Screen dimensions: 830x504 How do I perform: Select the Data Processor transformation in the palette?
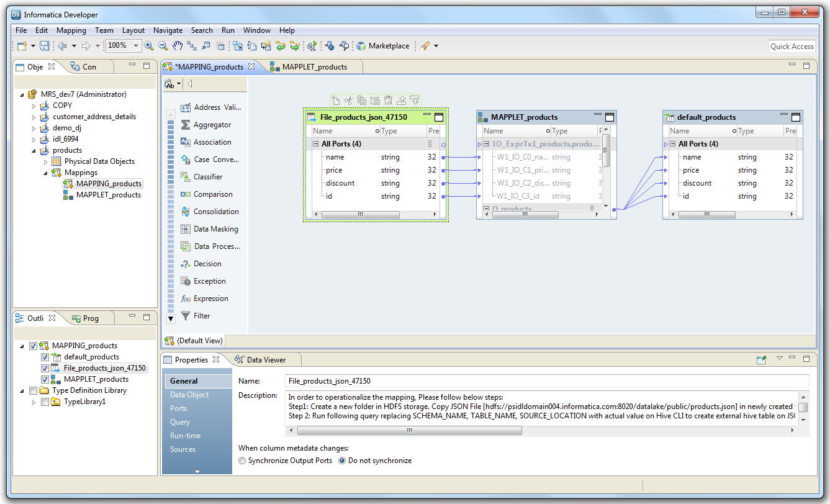pyautogui.click(x=210, y=246)
